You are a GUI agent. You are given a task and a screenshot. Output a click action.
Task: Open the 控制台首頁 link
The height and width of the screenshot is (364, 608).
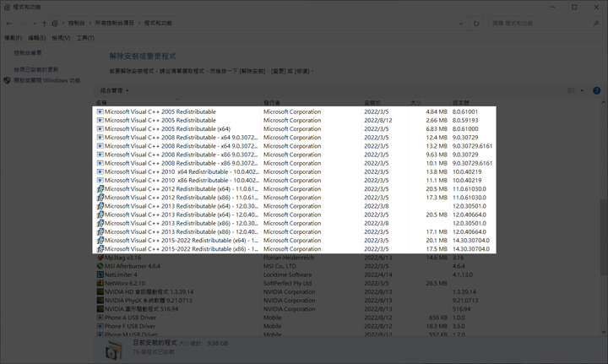pos(28,52)
